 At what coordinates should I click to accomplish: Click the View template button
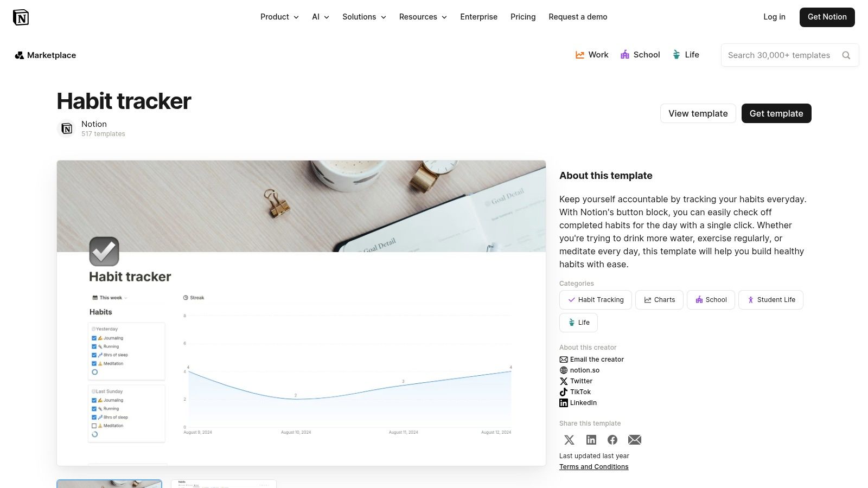point(698,113)
